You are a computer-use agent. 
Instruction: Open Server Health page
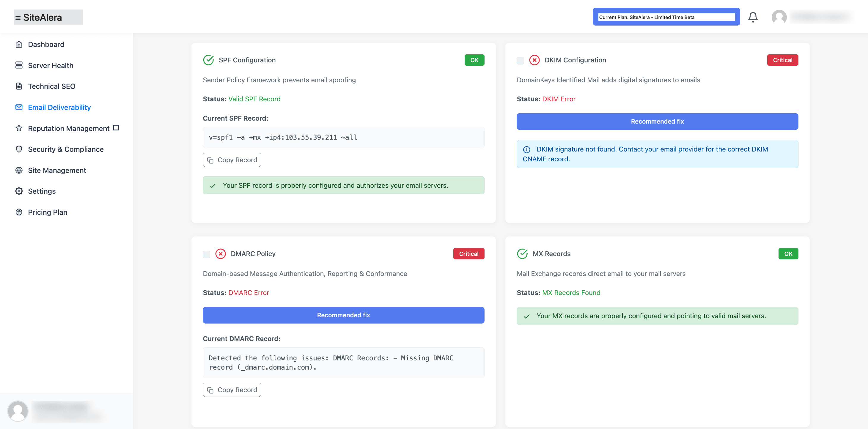click(x=51, y=65)
